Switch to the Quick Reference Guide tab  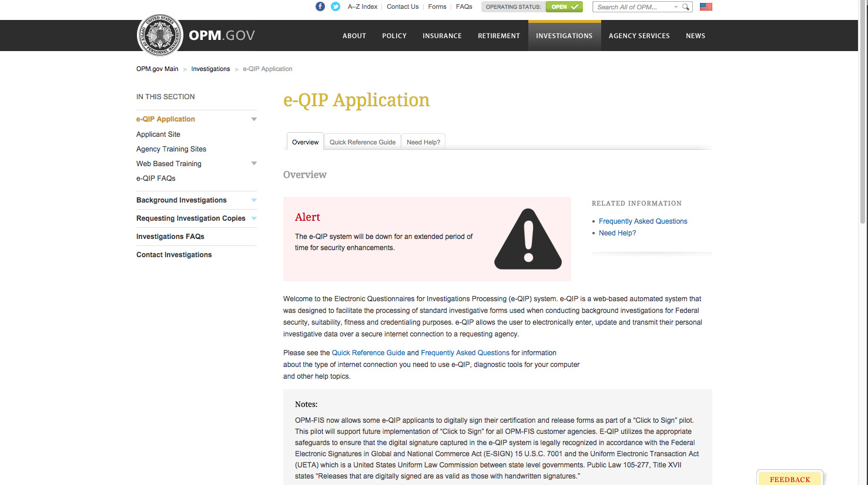tap(362, 142)
